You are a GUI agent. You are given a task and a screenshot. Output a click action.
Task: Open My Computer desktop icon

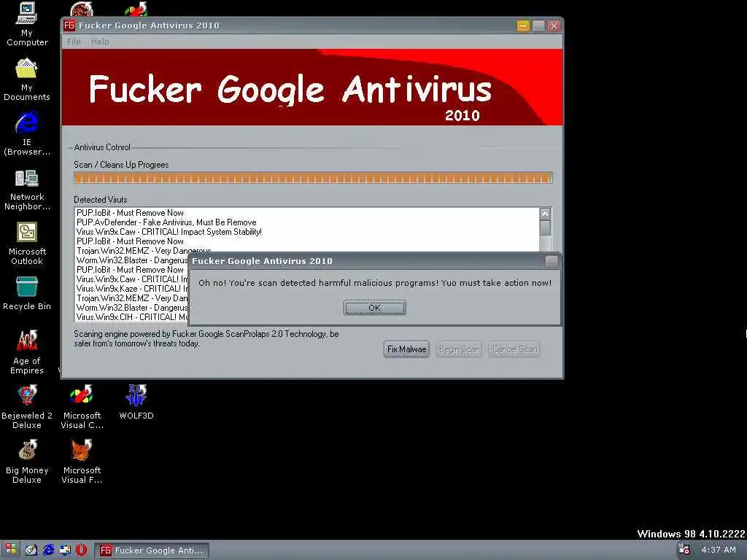click(x=27, y=24)
